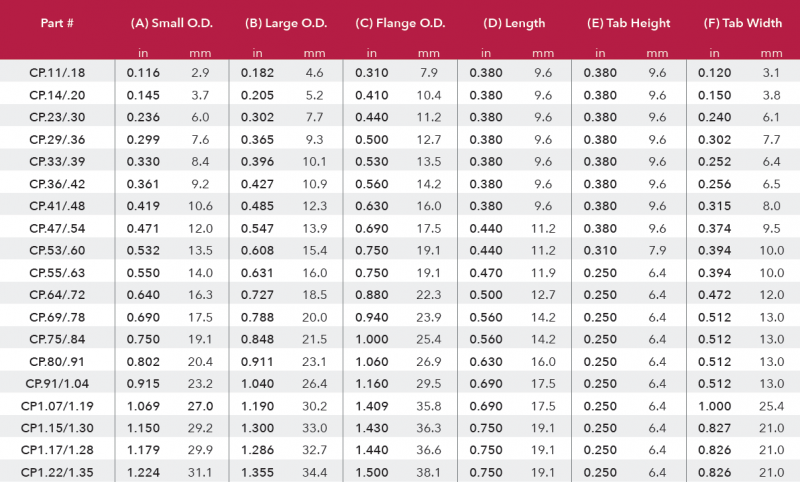800x482 pixels.
Task: Select the (C) Flange O.D. header
Action: click(x=400, y=23)
